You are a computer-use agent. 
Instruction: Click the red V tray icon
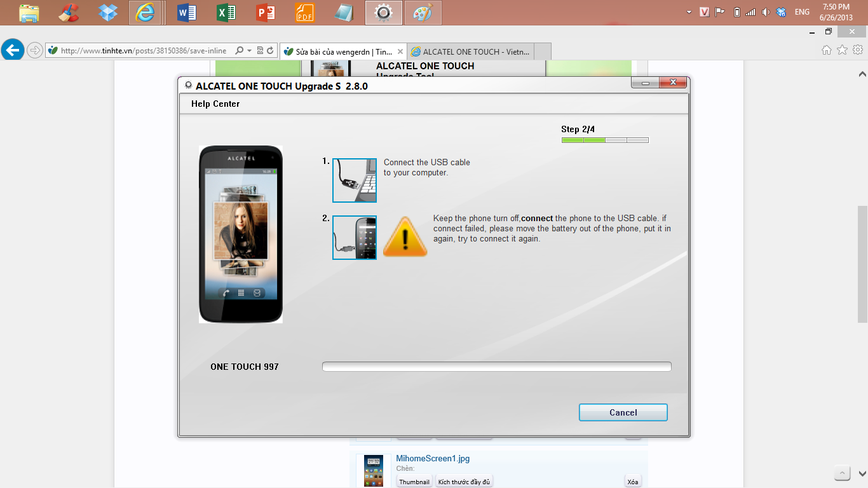704,12
